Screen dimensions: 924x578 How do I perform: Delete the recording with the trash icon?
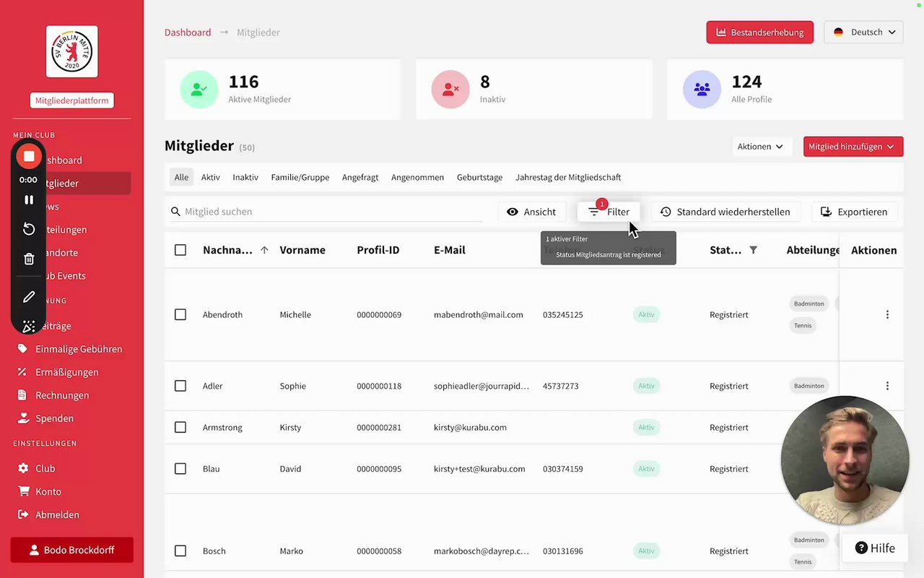[29, 259]
